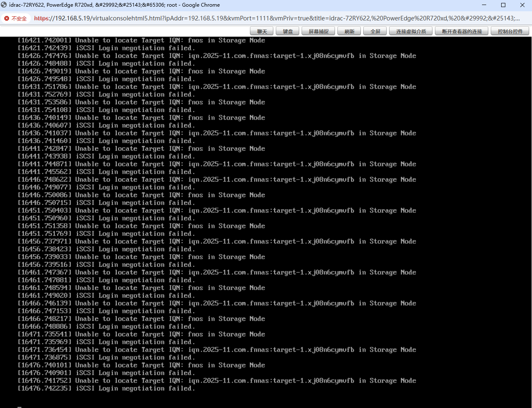
Task: Click the log line timestamped 16421.742439
Action: point(106,48)
